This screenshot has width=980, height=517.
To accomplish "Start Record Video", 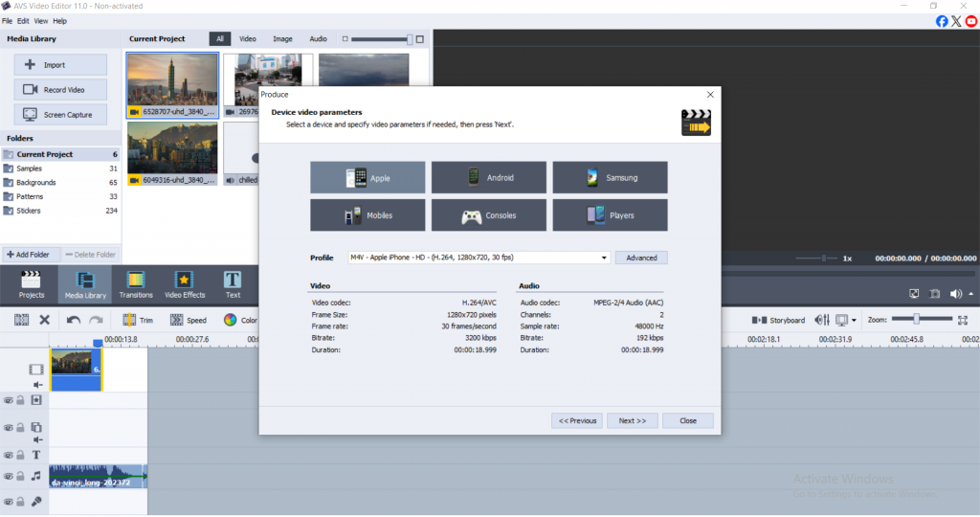I will point(60,90).
